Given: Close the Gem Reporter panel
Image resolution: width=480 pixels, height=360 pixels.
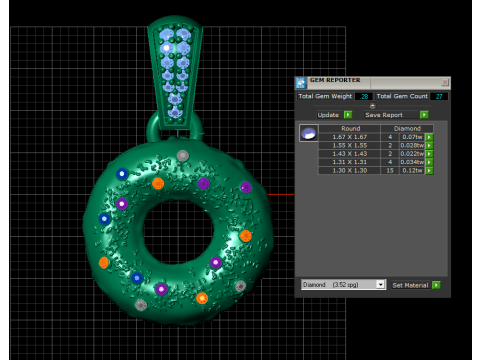Looking at the screenshot, I should [x=445, y=82].
